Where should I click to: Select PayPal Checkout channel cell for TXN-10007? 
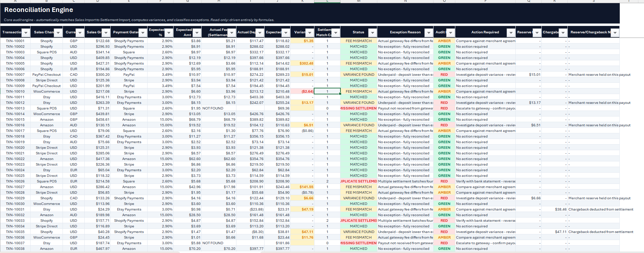point(46,75)
